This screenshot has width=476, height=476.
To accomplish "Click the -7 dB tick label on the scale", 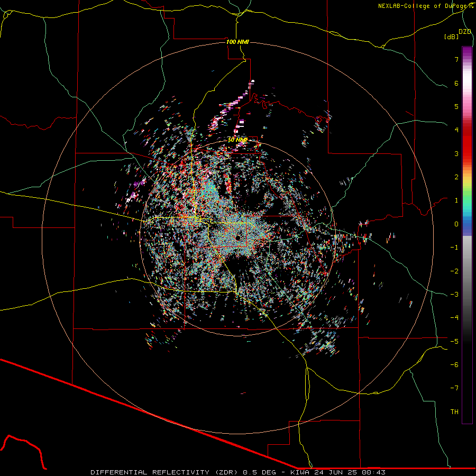I will pyautogui.click(x=454, y=388).
